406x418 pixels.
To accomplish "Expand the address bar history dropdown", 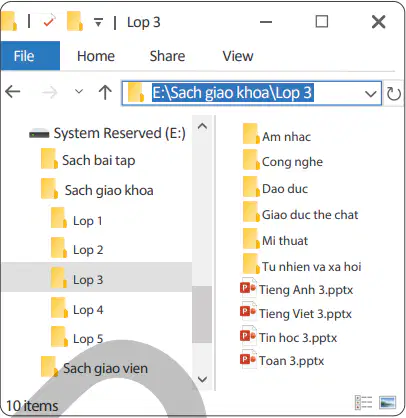I will pyautogui.click(x=371, y=94).
